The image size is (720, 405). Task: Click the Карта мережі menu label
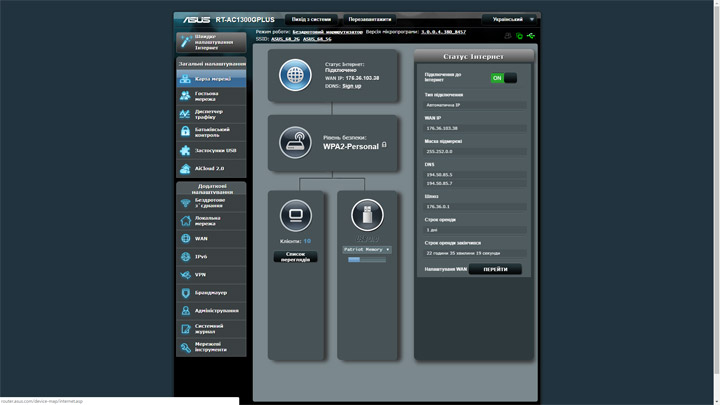coord(213,79)
